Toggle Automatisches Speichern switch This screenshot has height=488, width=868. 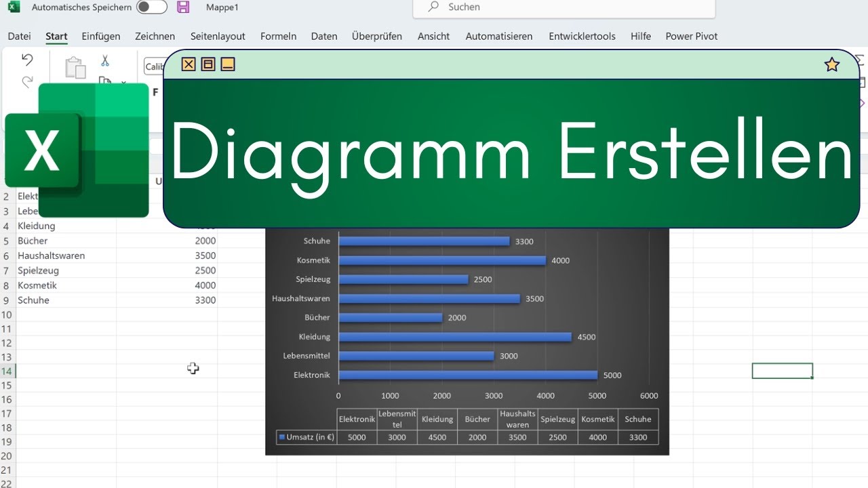[151, 7]
